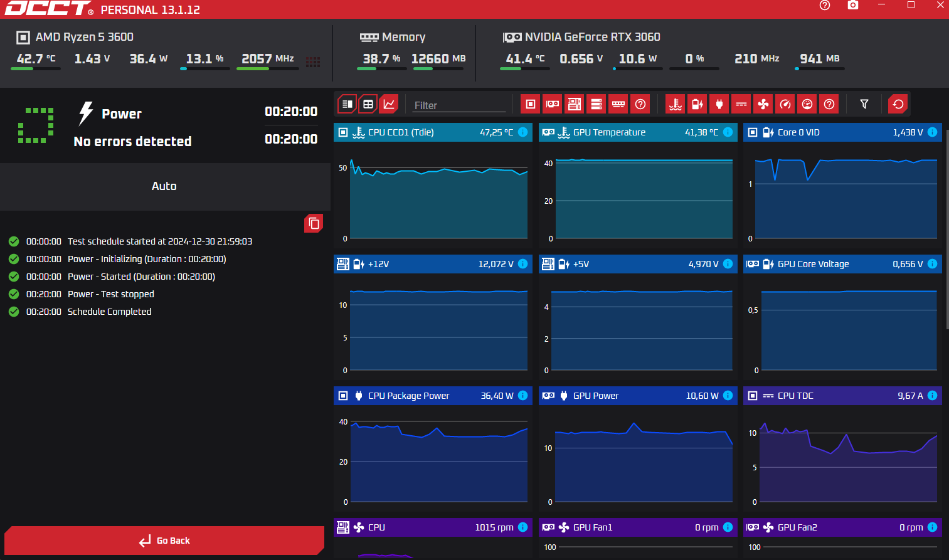Copy the test log with the red copy icon
The width and height of the screenshot is (949, 560).
pos(314,223)
